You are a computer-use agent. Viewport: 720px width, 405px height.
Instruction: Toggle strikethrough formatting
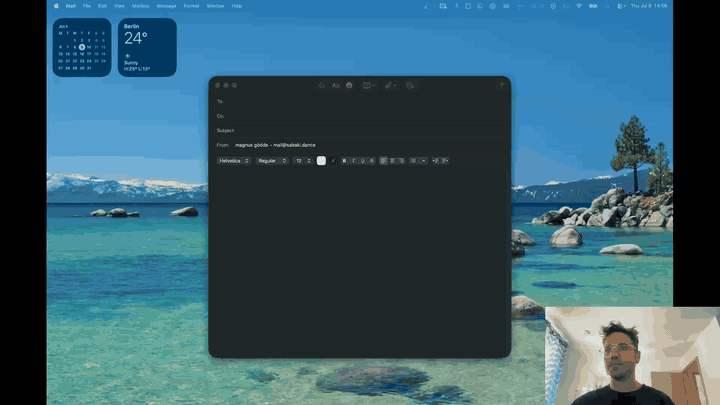click(372, 161)
